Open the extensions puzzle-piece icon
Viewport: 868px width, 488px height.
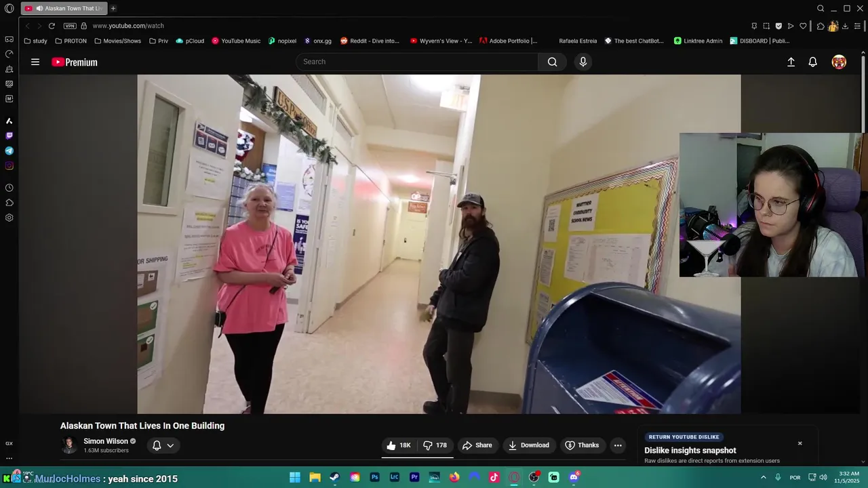pyautogui.click(x=821, y=26)
